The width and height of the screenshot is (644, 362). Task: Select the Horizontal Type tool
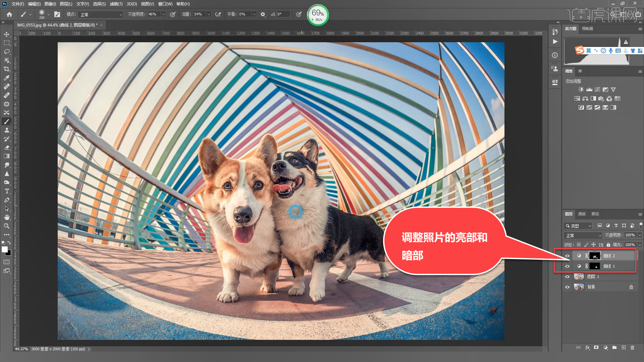coord(6,191)
